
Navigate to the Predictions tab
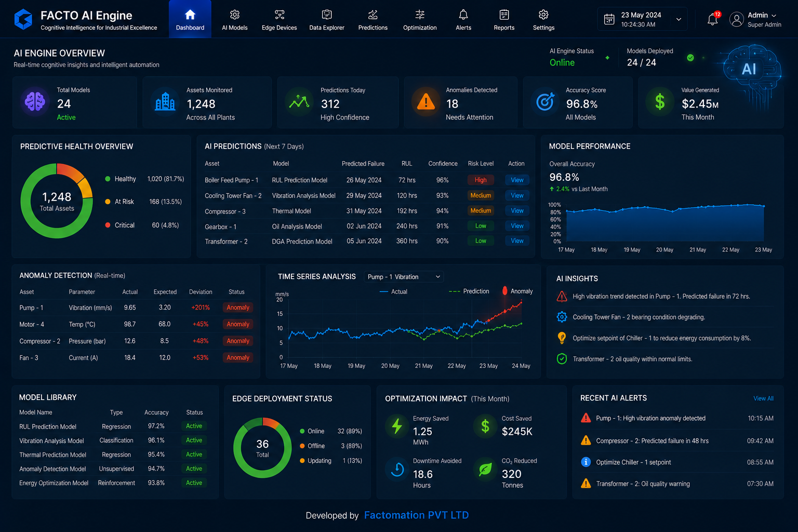[373, 19]
